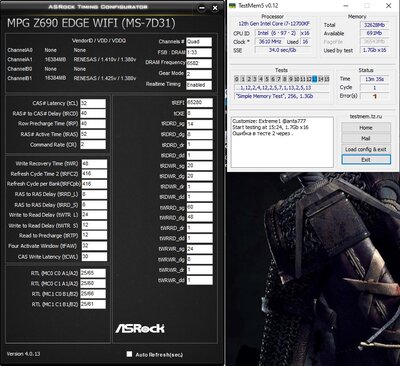Viewport: 400px width, 366px height.
Task: Select test number 0 indicator box
Action: point(237,79)
